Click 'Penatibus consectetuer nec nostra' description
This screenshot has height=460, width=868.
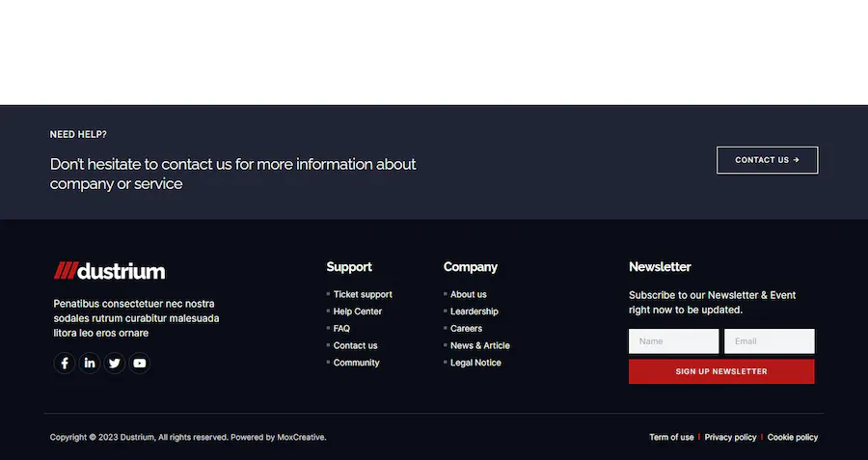136,318
